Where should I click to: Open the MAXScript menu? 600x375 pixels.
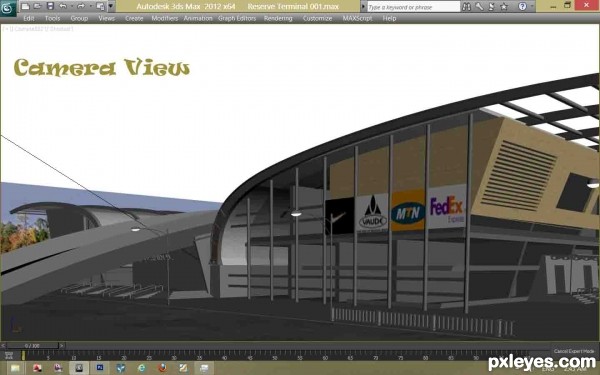357,18
